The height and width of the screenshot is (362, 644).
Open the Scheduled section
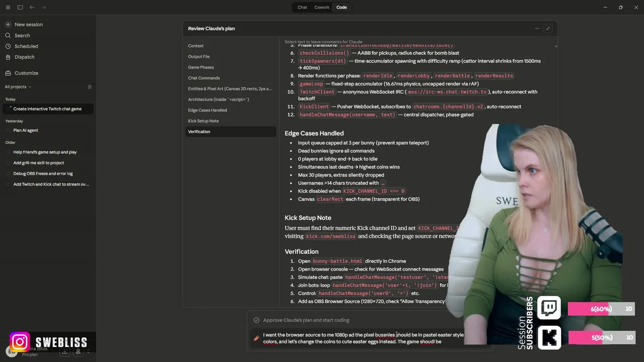tap(26, 46)
